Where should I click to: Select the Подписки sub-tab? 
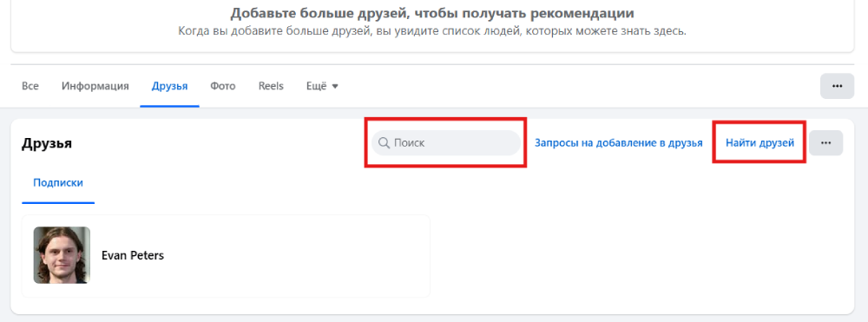pos(58,182)
